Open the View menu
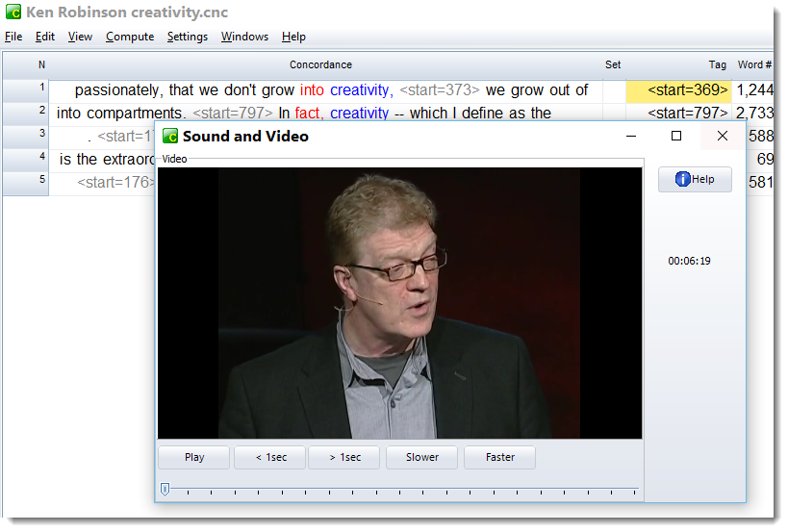The height and width of the screenshot is (532, 788). (x=80, y=37)
